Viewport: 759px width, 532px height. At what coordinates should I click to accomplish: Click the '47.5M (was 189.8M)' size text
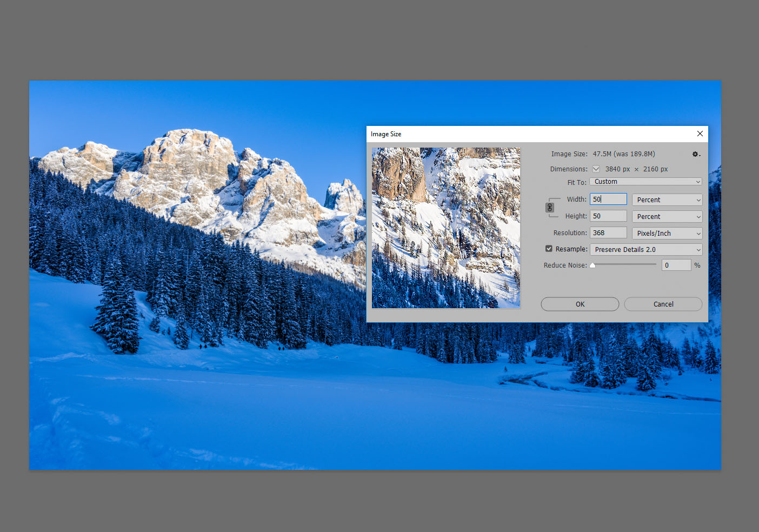[x=624, y=154]
